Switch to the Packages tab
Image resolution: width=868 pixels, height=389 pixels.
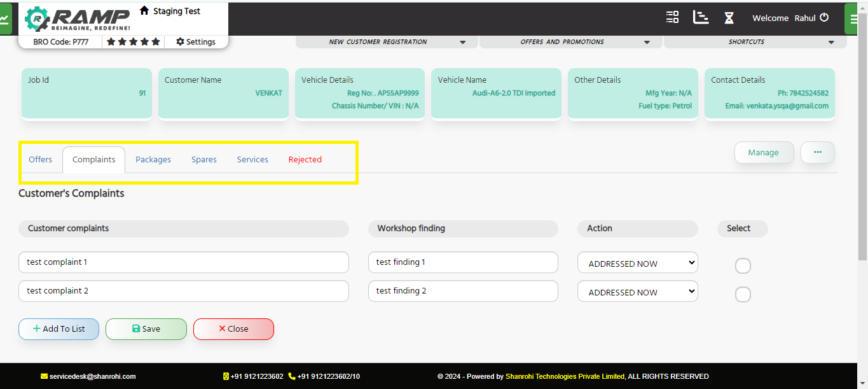(x=153, y=160)
